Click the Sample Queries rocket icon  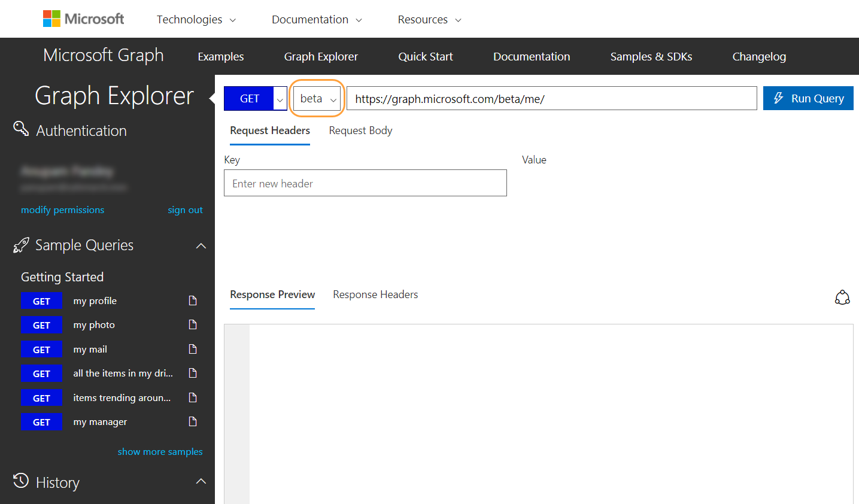tap(21, 245)
